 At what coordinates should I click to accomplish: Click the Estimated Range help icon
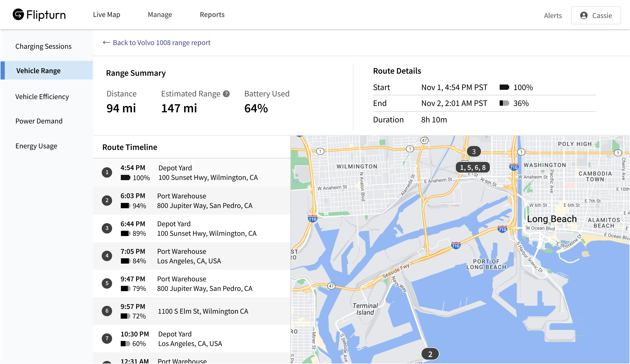(x=226, y=94)
